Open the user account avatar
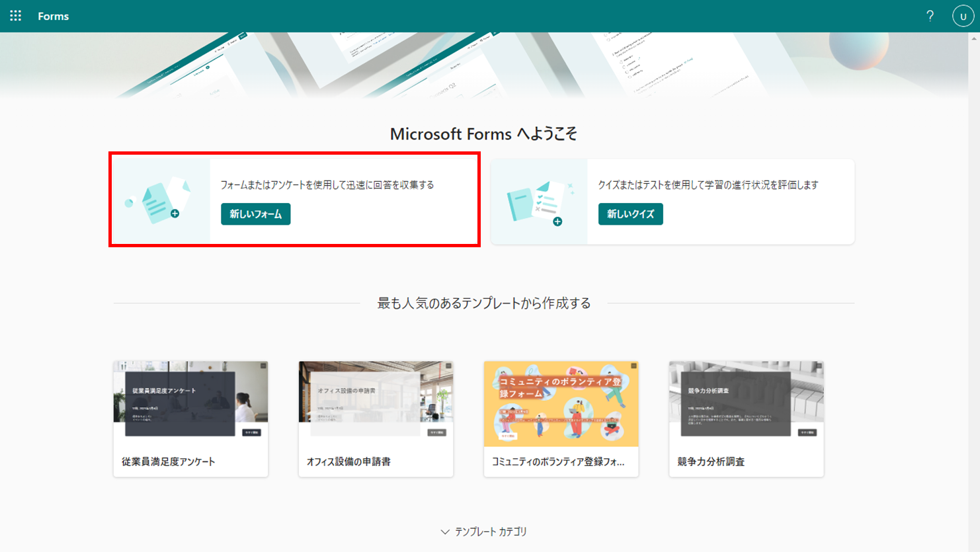The height and width of the screenshot is (552, 980). coord(963,16)
